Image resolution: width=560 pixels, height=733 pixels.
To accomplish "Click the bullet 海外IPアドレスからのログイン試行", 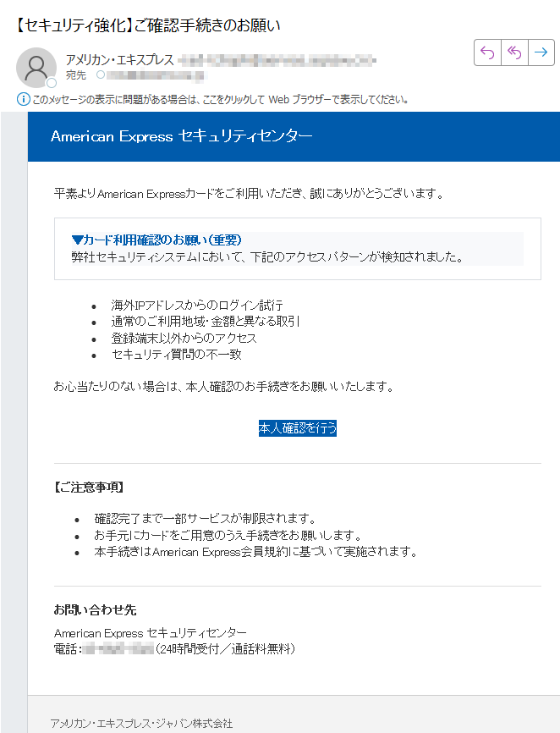I will [x=197, y=306].
